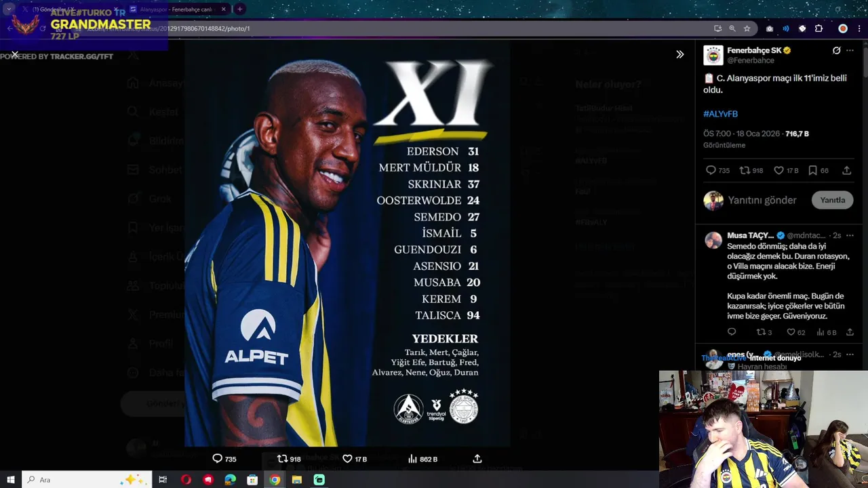Viewport: 868px width, 488px height.
Task: Retweet icon with 918 below the photo
Action: pos(282,459)
